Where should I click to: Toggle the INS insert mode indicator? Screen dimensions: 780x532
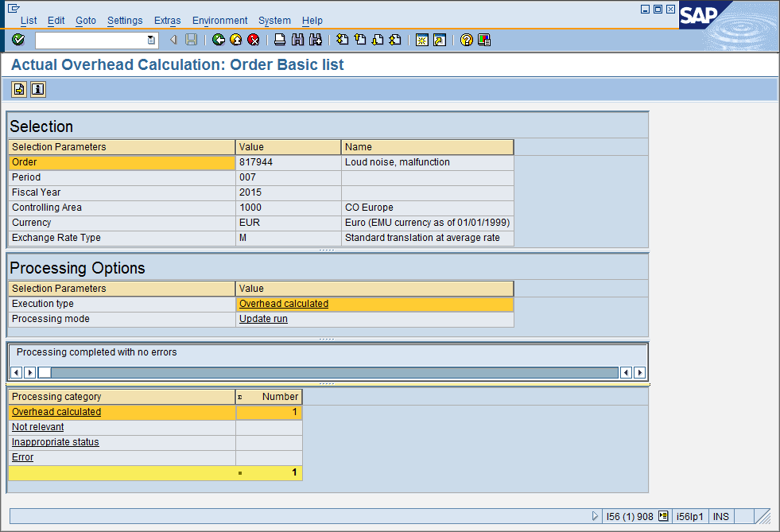[721, 517]
